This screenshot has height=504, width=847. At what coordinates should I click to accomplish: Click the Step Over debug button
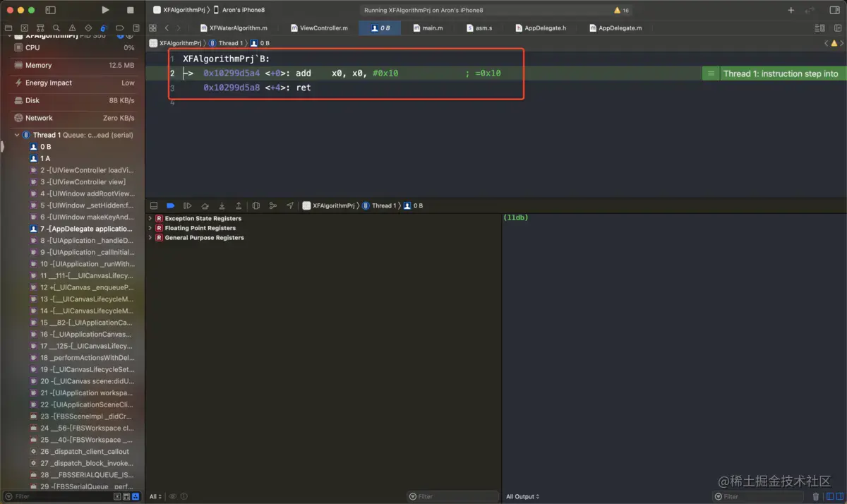(205, 205)
